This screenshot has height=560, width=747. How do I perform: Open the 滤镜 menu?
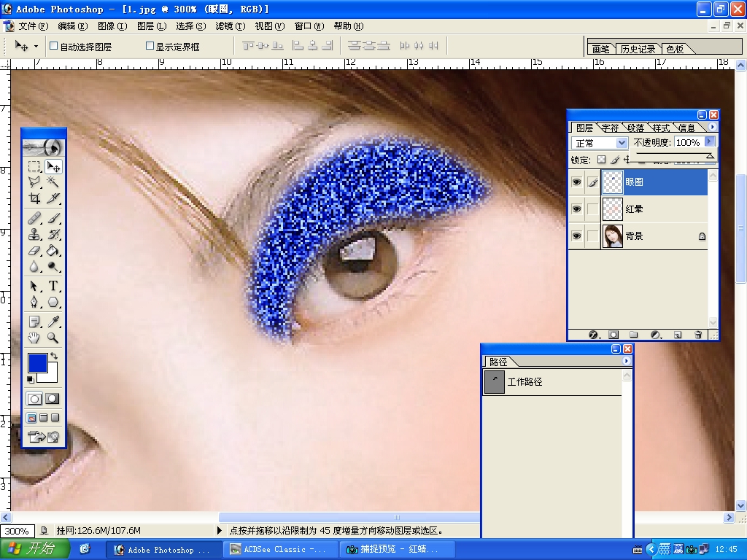pos(230,26)
